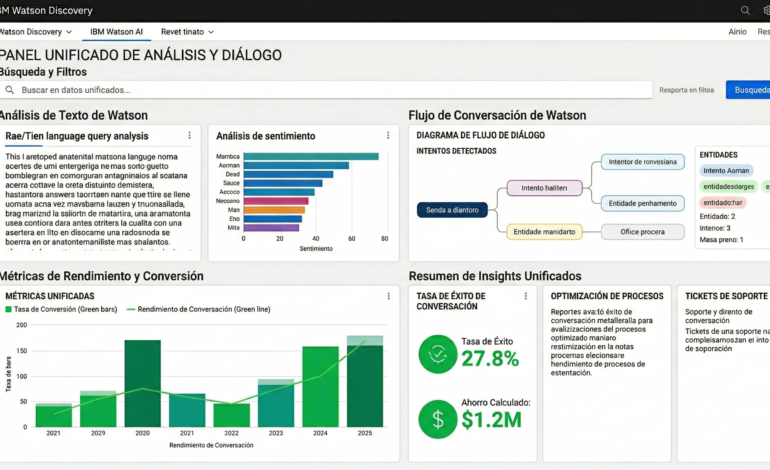Viewport: 770px width, 470px height.
Task: Select the Entidade penhamento node
Action: [x=642, y=203]
